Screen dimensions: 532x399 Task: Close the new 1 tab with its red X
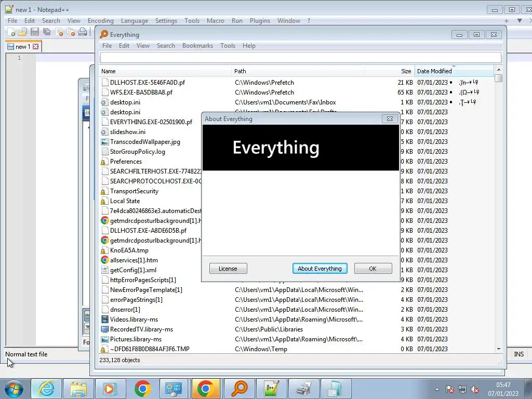pos(36,46)
